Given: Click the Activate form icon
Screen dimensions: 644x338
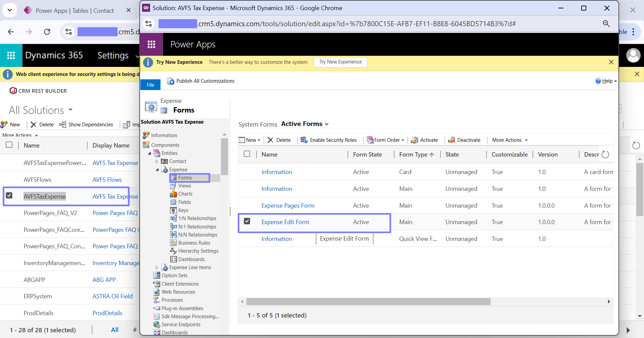Looking at the screenshot, I should coord(415,140).
